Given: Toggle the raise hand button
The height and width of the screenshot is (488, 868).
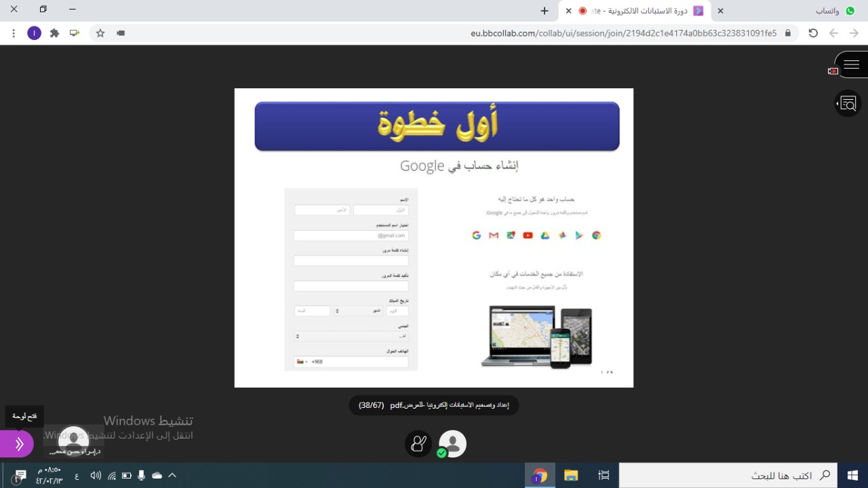Looking at the screenshot, I should 418,444.
